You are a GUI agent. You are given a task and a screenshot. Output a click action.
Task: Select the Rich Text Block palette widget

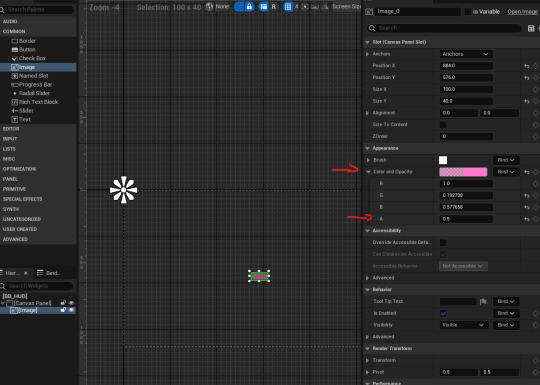(x=35, y=102)
